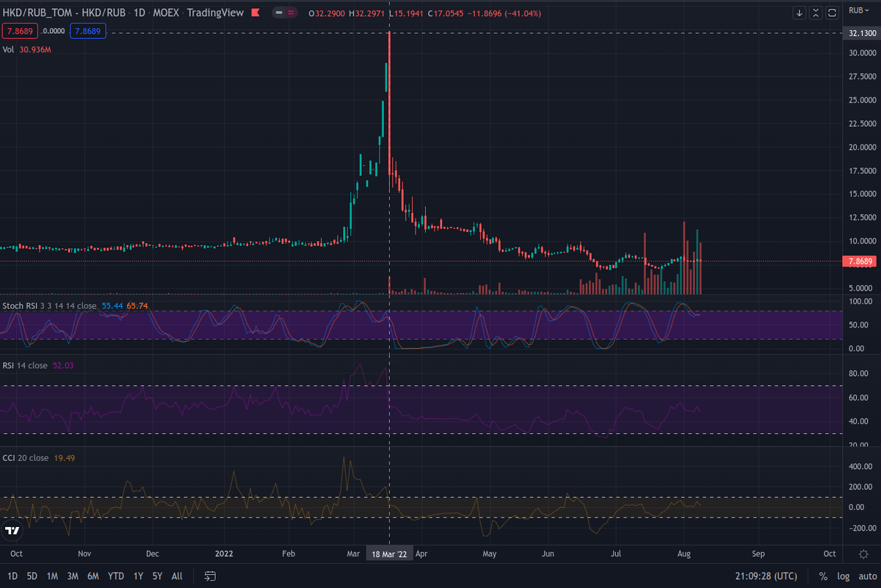Click the 32.1300 crosshair price label
Image resolution: width=881 pixels, height=588 pixels.
[x=860, y=34]
